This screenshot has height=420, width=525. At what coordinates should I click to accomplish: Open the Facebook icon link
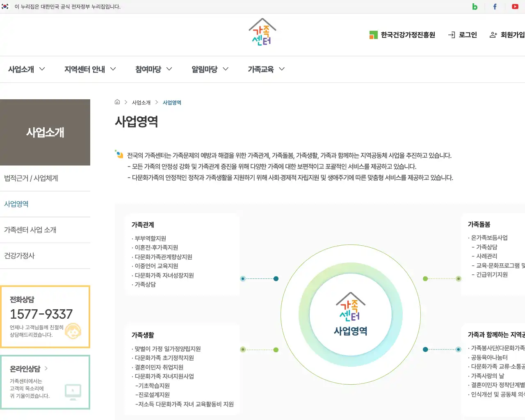click(495, 7)
